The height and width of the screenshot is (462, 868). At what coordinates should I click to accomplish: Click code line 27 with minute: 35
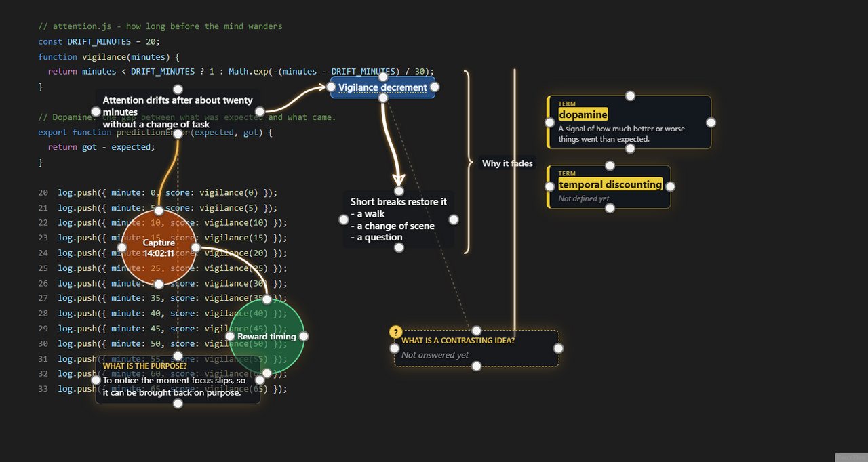point(163,298)
